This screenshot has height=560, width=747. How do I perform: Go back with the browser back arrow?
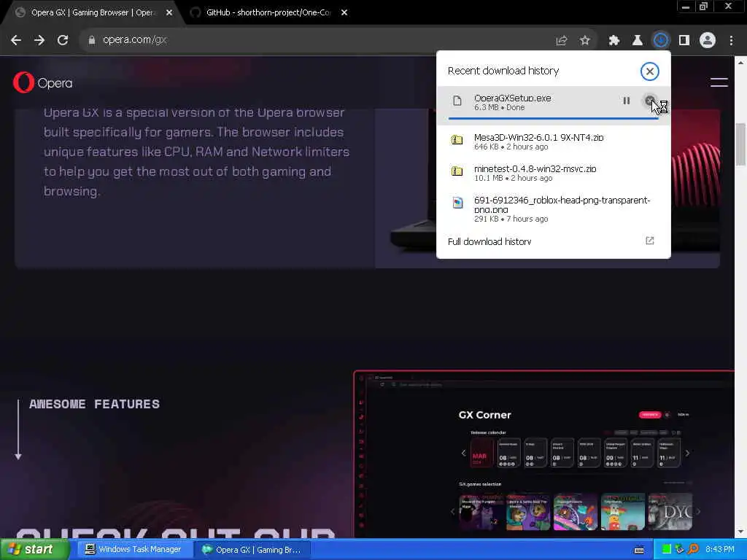(16, 40)
